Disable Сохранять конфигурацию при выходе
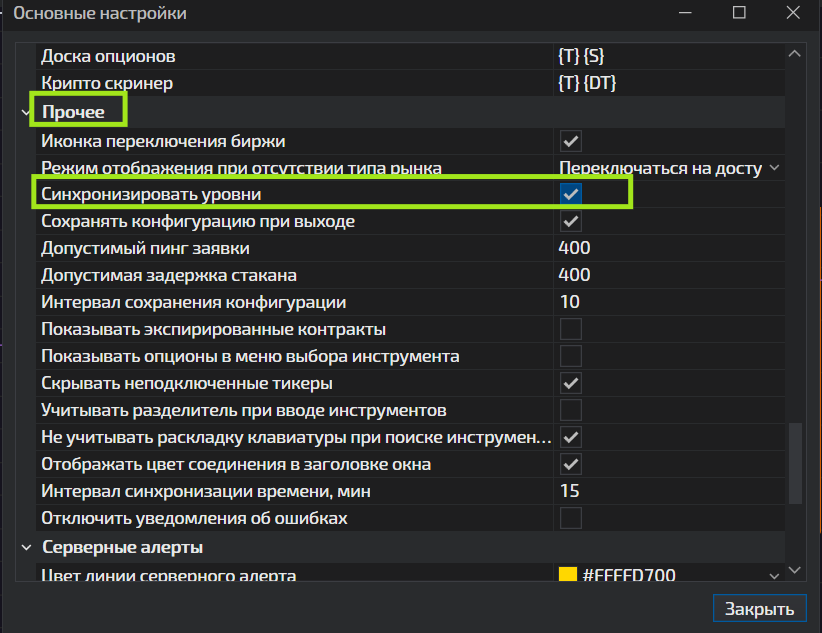822x633 pixels. coord(571,221)
